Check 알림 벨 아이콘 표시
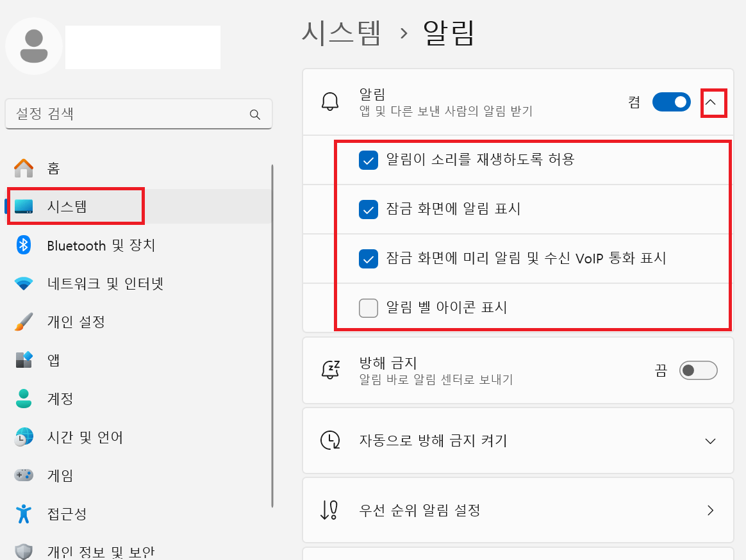The width and height of the screenshot is (746, 560). pyautogui.click(x=369, y=308)
